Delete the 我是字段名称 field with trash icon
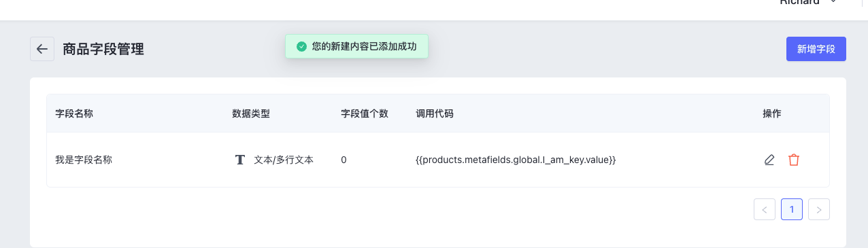The image size is (868, 248). pyautogui.click(x=794, y=160)
